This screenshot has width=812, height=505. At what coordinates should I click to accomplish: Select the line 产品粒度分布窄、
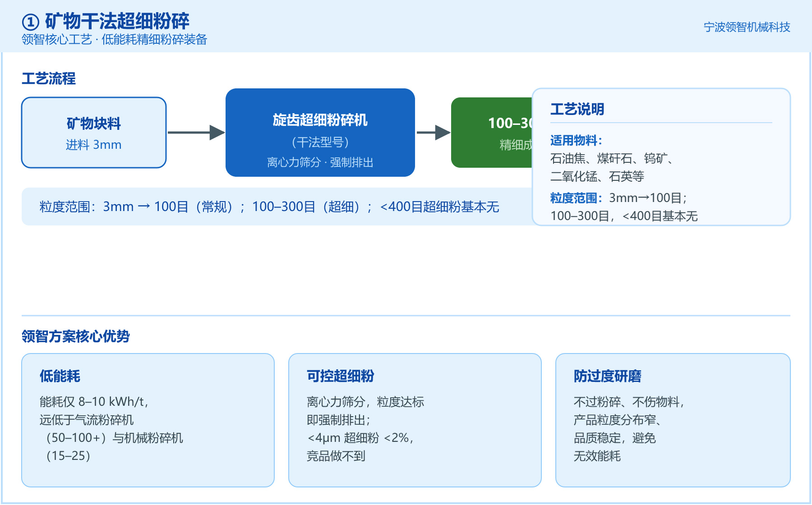click(618, 420)
